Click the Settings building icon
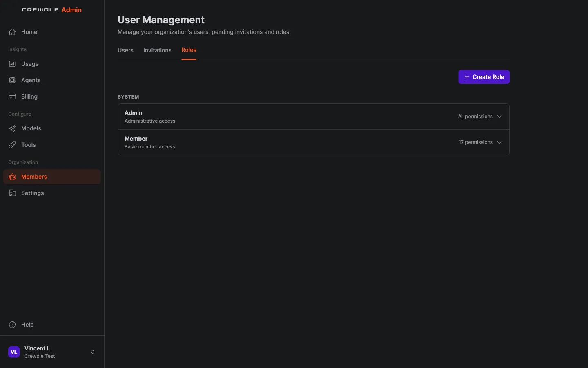Viewport: 588px width, 368px height. click(12, 193)
